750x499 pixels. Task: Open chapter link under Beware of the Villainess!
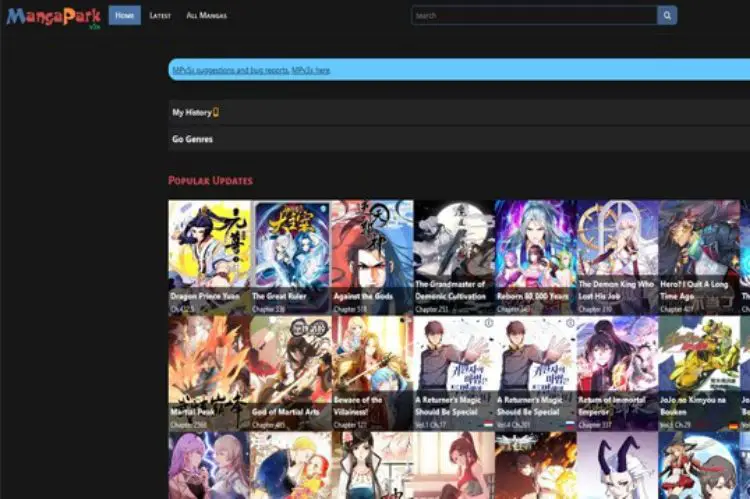pos(350,425)
